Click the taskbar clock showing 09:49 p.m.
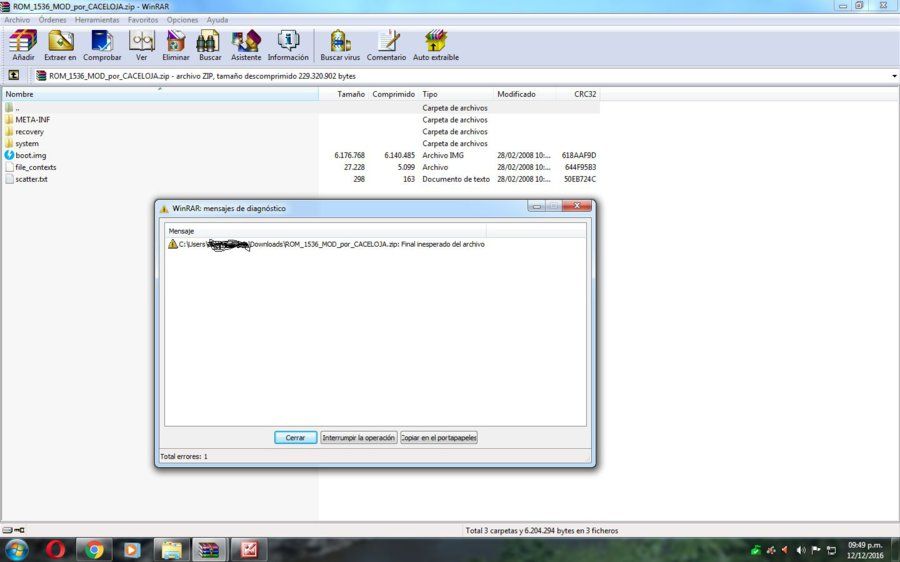The height and width of the screenshot is (562, 900). (x=865, y=545)
